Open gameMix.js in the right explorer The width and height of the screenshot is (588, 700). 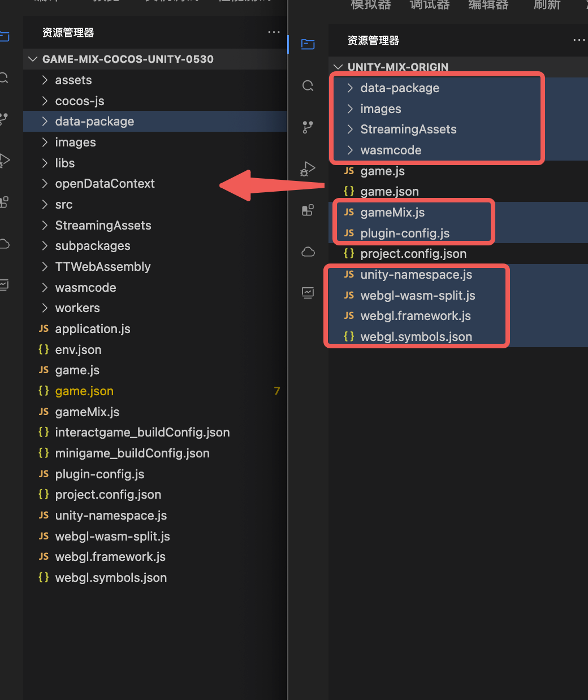click(x=392, y=213)
